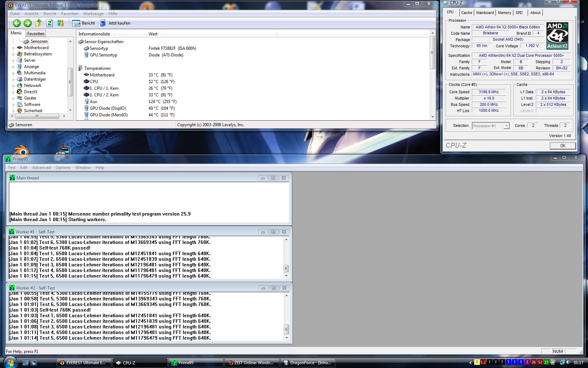Open the Bericht report toolbar button

[84, 23]
